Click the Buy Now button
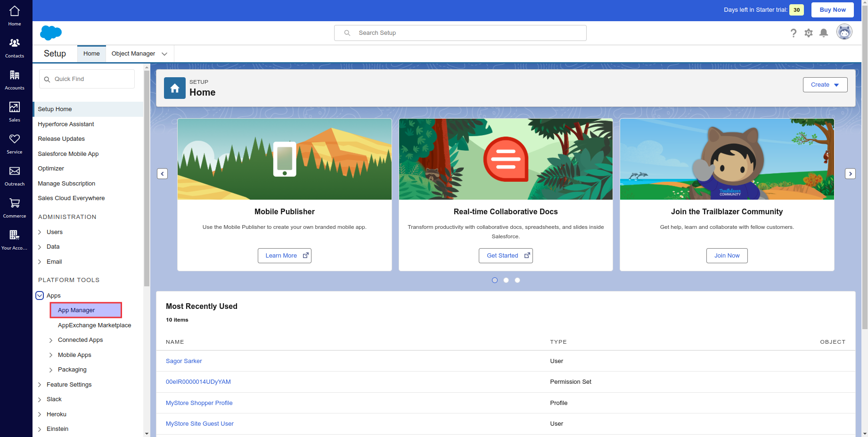 (x=833, y=10)
